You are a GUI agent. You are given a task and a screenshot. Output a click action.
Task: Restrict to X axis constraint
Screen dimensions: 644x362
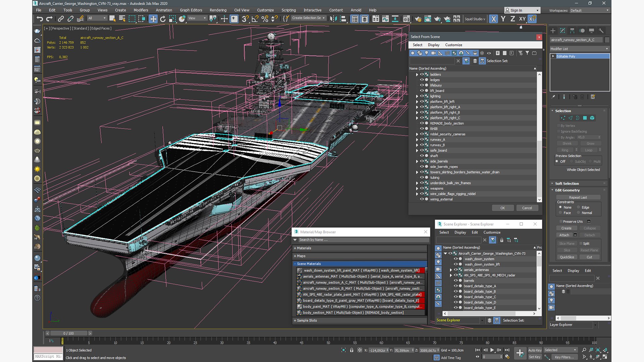click(493, 19)
